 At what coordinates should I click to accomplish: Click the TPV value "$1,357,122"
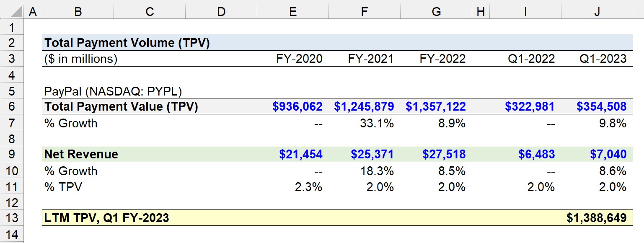[436, 106]
